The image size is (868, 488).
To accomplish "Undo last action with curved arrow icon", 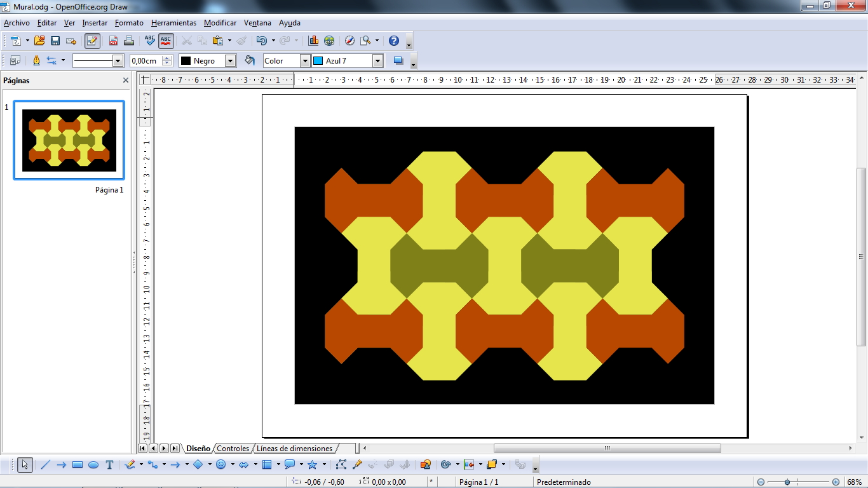I will [261, 41].
